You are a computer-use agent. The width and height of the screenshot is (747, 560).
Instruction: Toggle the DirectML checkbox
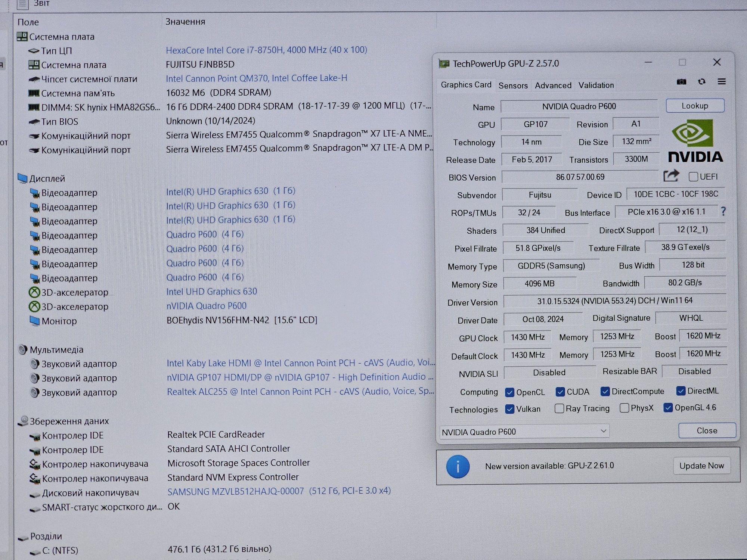(681, 391)
